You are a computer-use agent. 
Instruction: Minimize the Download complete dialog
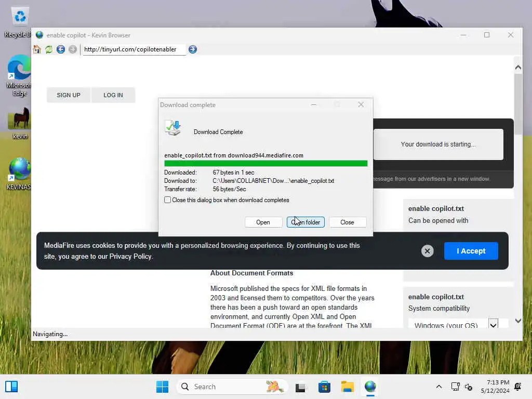click(314, 105)
